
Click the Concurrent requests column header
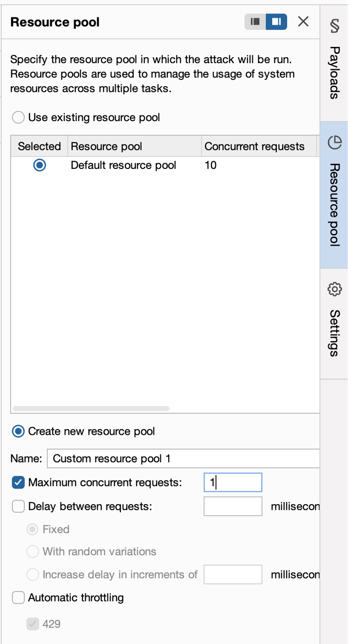point(254,146)
